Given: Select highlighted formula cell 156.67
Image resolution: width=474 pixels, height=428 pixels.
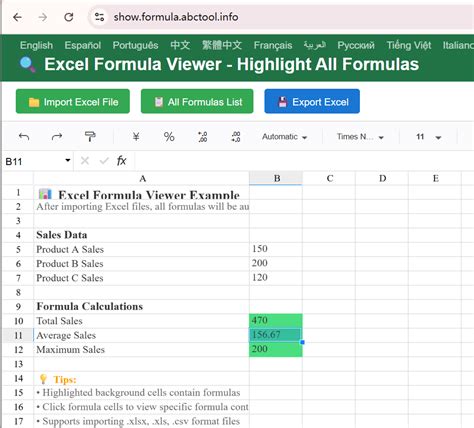Looking at the screenshot, I should 276,335.
